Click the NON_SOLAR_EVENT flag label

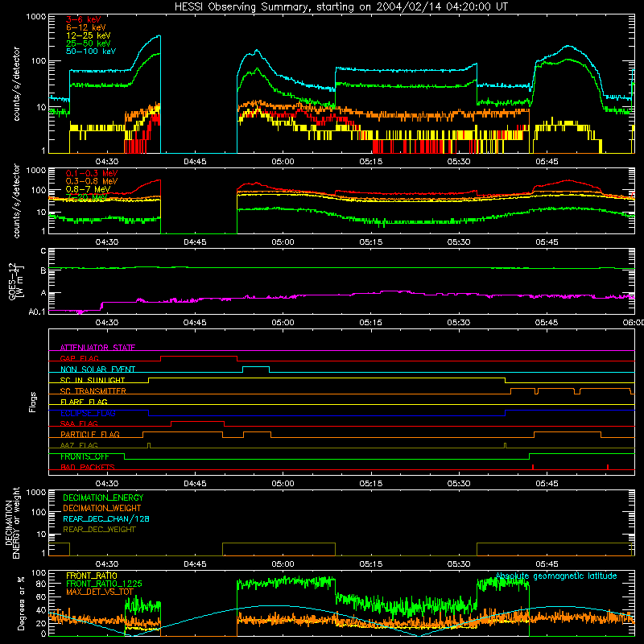coord(97,369)
